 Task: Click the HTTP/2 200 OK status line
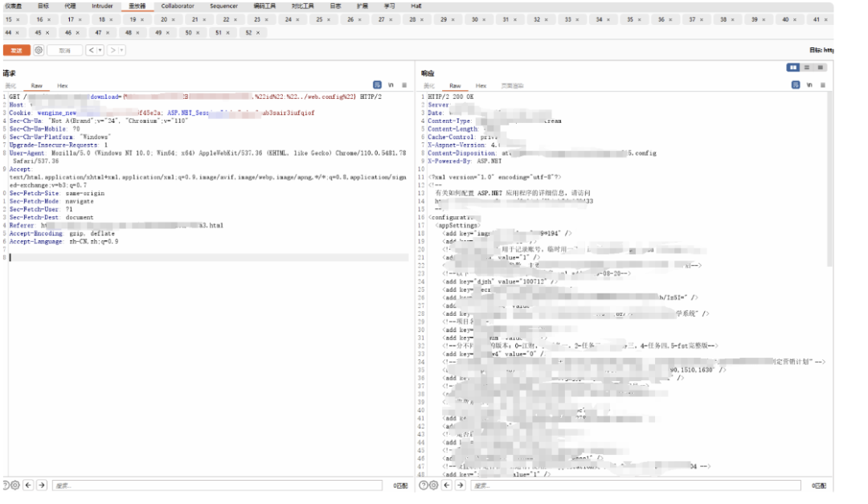(451, 97)
